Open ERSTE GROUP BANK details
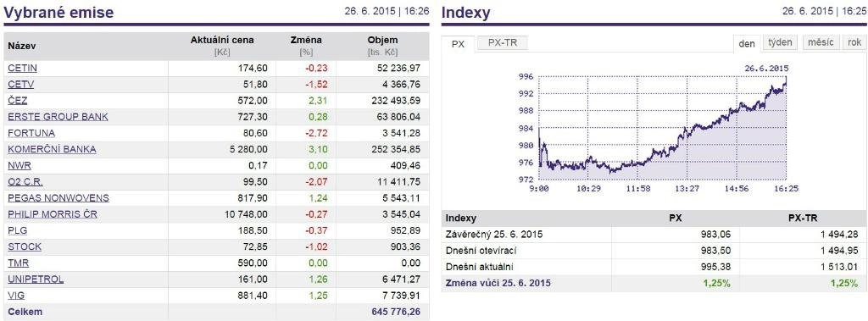The height and width of the screenshot is (321, 868). pyautogui.click(x=58, y=117)
